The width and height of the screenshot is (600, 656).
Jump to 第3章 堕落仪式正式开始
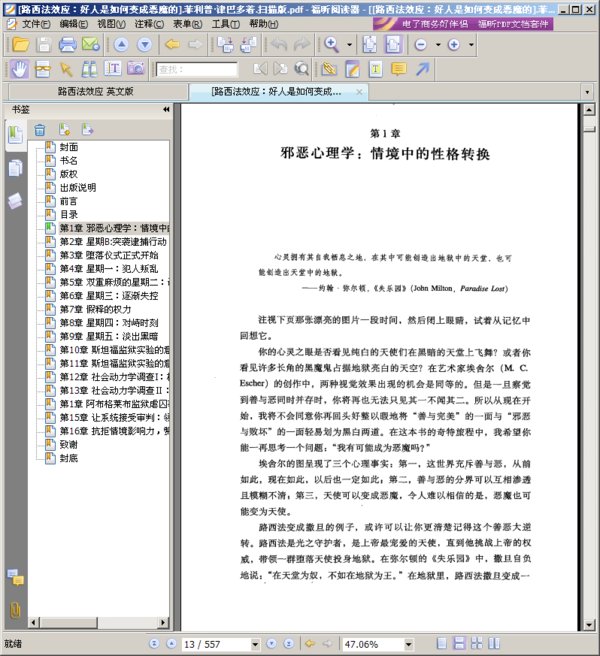pyautogui.click(x=109, y=255)
